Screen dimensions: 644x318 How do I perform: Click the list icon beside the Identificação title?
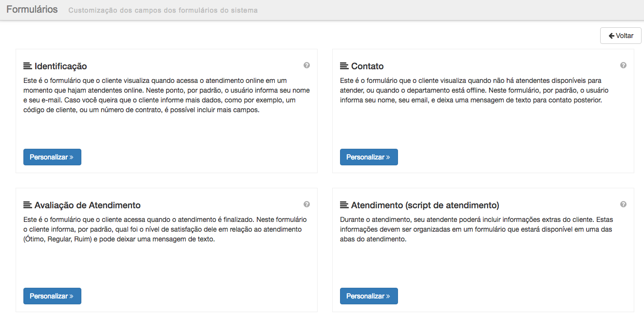pos(28,66)
